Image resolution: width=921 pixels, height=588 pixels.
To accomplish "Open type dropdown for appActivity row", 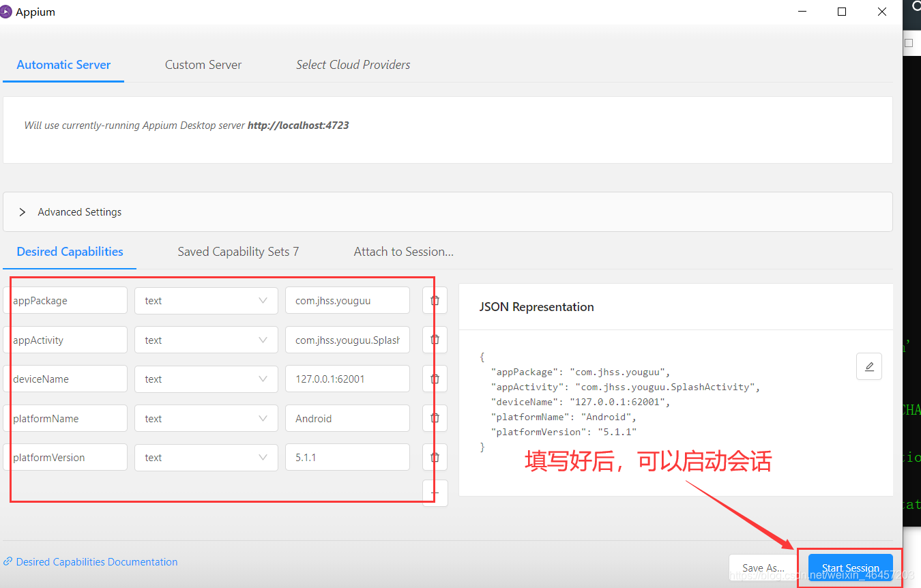I will [x=206, y=340].
